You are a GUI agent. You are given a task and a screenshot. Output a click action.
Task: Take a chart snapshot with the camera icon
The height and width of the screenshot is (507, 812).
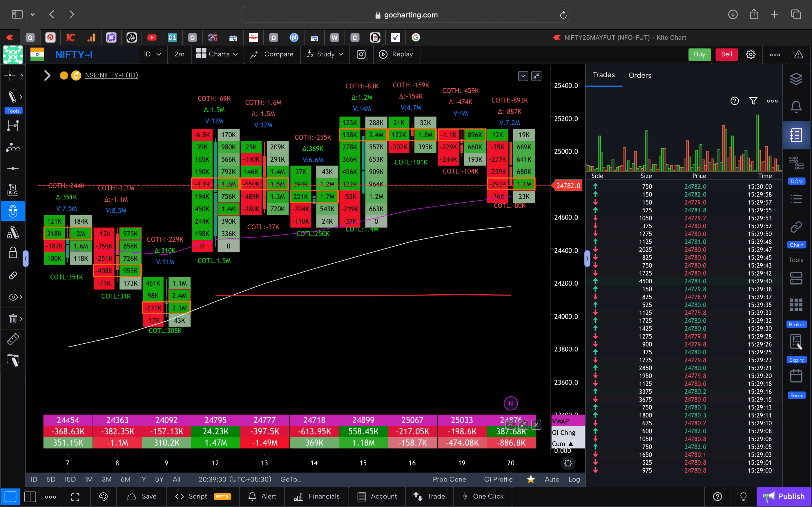pos(361,54)
